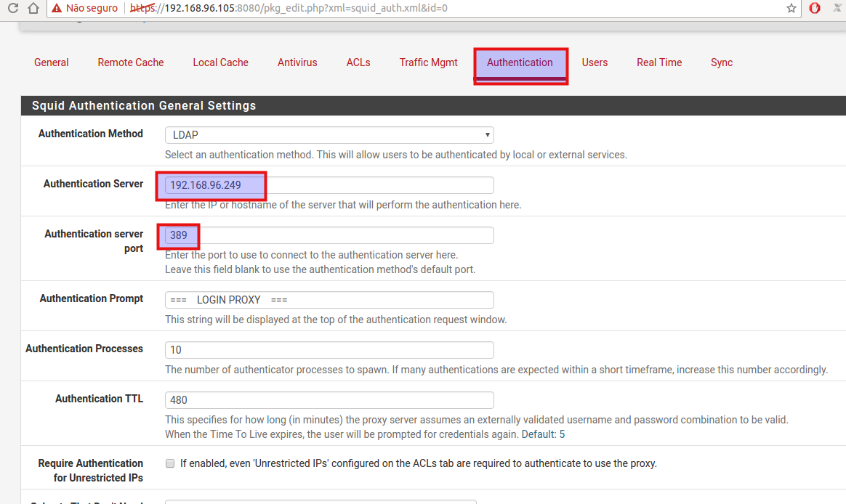This screenshot has width=846, height=504.
Task: Click the gray X extension icon
Action: click(x=837, y=8)
